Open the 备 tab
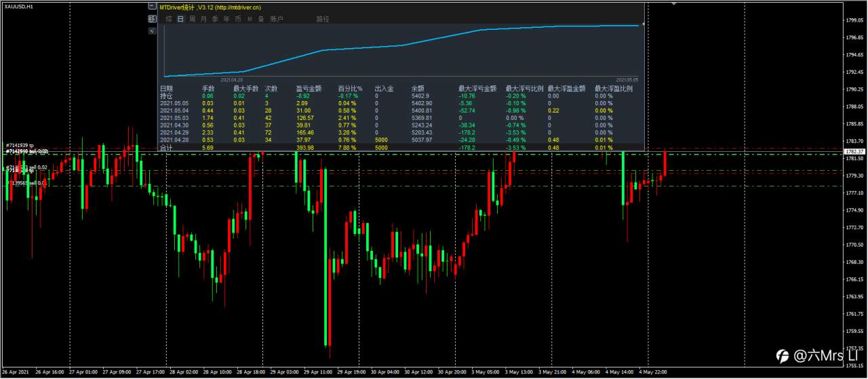Image resolution: width=868 pixels, height=379 pixels. [261, 19]
